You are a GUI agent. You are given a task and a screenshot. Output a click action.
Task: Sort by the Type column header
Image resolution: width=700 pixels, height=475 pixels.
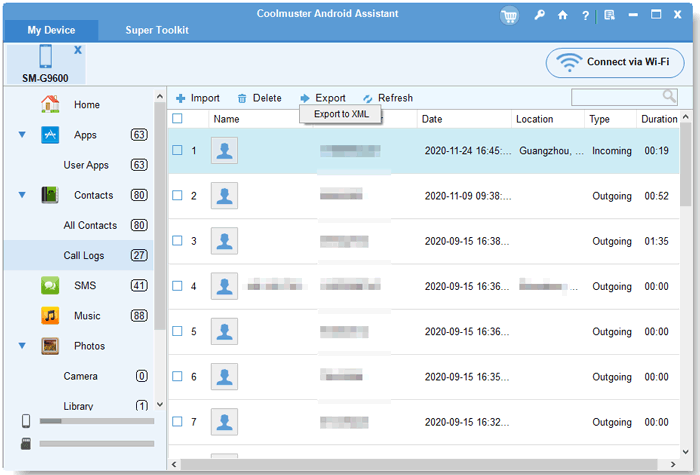[610, 119]
